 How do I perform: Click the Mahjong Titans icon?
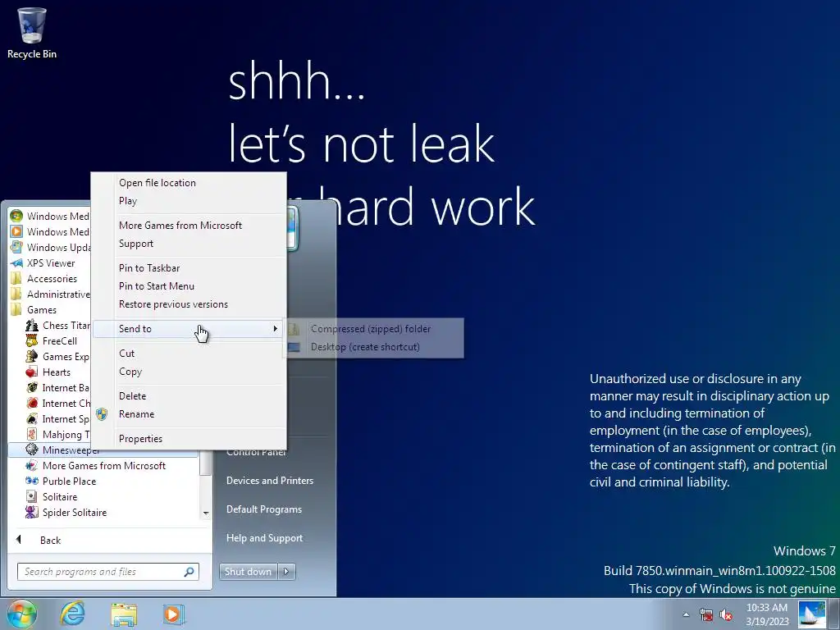point(32,434)
